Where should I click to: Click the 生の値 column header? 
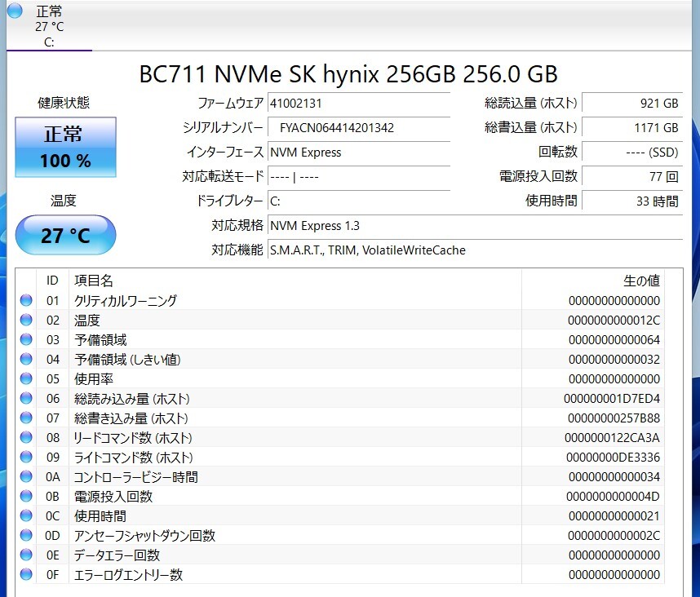(641, 281)
